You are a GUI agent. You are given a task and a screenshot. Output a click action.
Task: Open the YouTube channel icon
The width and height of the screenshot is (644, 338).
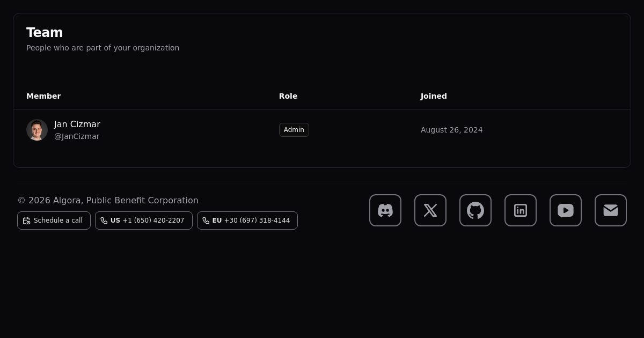point(566,210)
